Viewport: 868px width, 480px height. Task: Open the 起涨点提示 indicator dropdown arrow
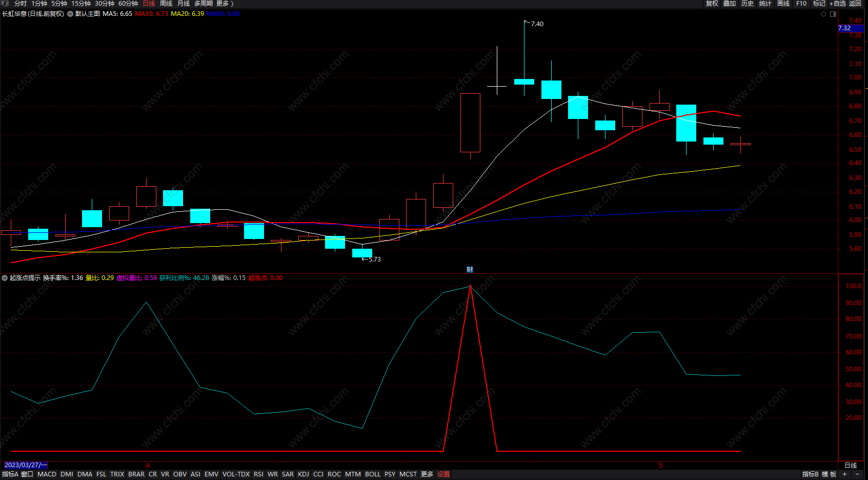(x=5, y=278)
